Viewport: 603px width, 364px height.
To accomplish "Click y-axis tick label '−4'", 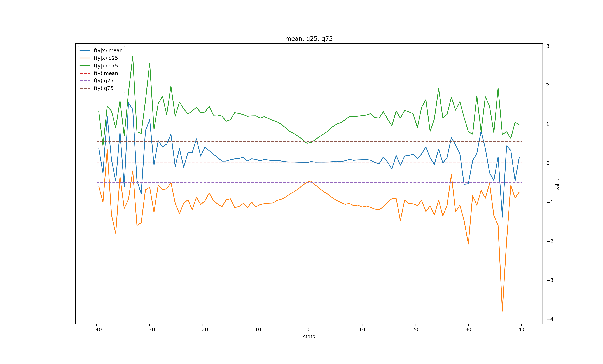I will 550,319.
